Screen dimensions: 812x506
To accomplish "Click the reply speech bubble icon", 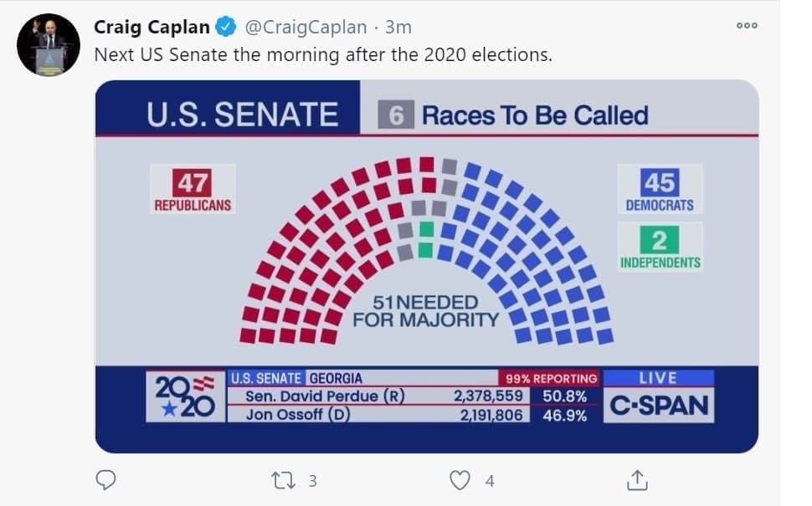I will click(x=105, y=480).
